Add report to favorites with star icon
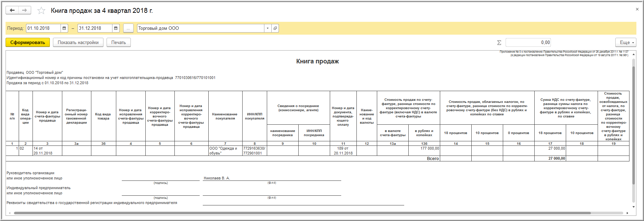Image resolution: width=644 pixels, height=221 pixels. 41,11
